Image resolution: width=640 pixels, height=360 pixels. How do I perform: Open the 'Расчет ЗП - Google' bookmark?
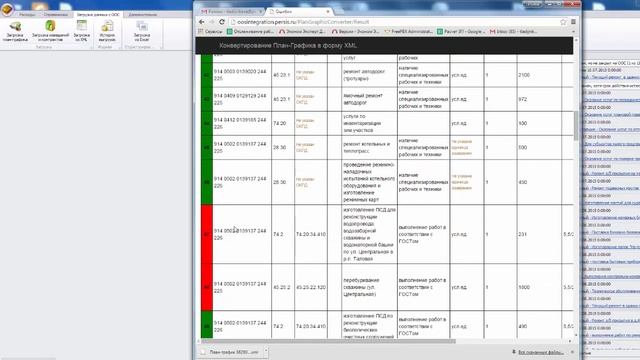(x=461, y=31)
